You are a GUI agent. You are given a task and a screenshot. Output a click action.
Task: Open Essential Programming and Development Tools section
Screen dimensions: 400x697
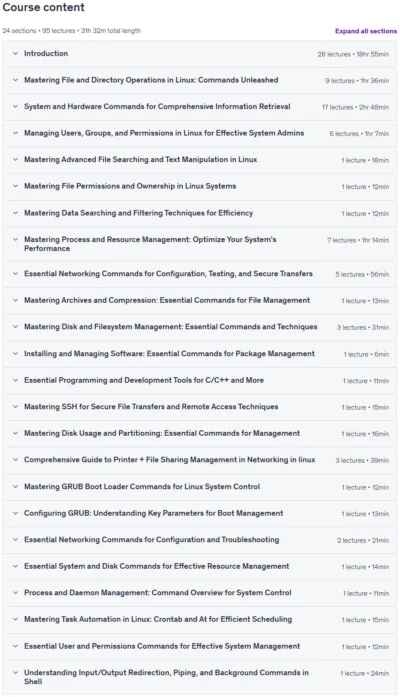click(144, 380)
